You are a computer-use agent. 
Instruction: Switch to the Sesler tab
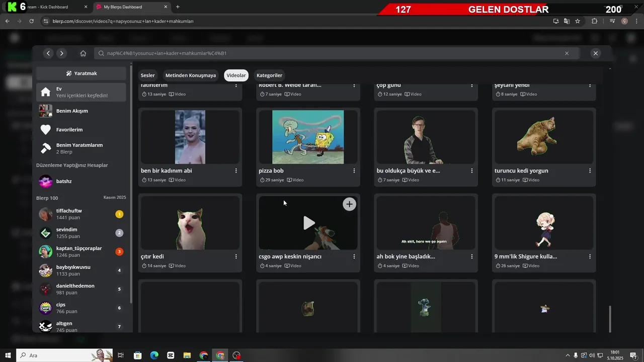tap(148, 75)
